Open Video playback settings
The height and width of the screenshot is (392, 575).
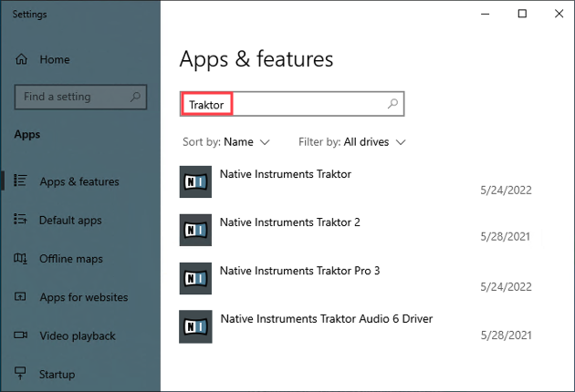(x=78, y=336)
